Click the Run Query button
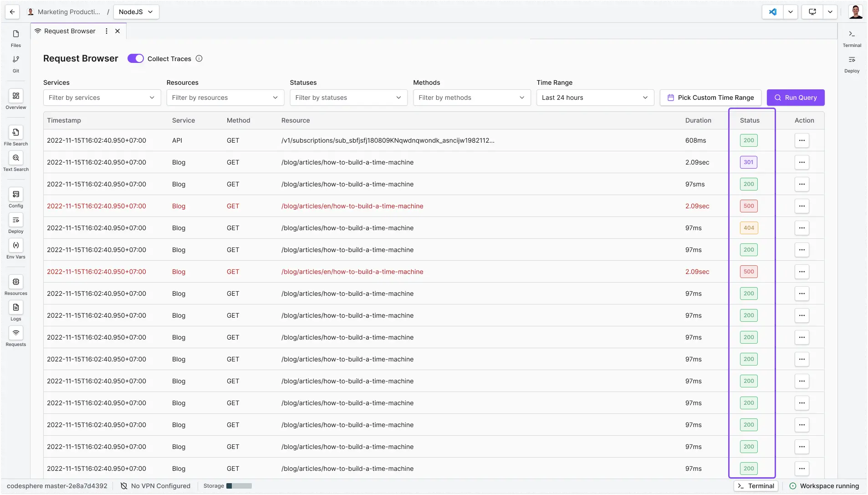868x495 pixels. click(796, 98)
